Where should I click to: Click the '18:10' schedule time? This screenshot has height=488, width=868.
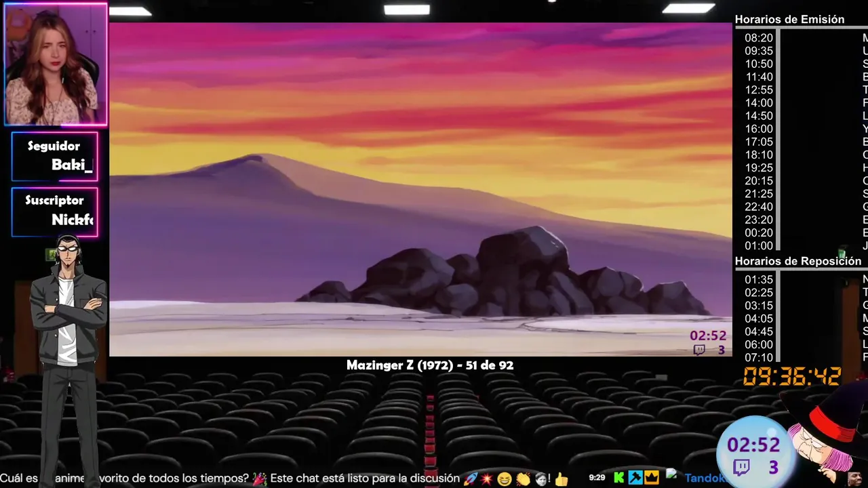[759, 155]
